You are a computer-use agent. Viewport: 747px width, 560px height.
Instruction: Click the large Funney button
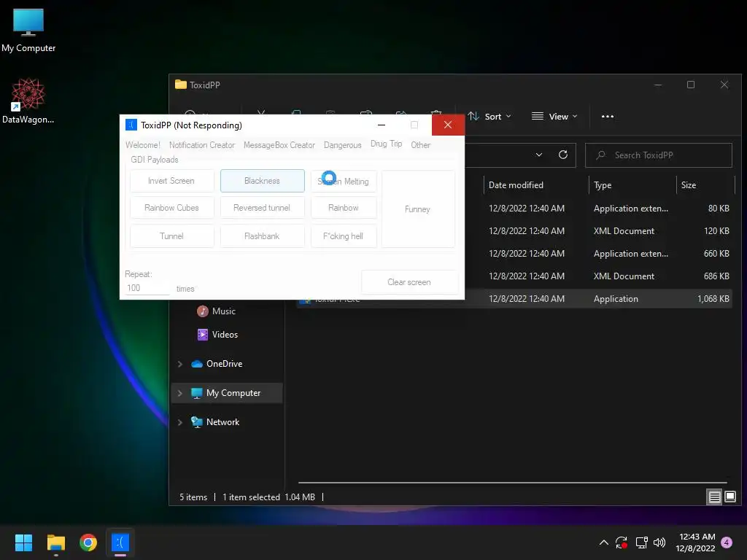(x=418, y=209)
